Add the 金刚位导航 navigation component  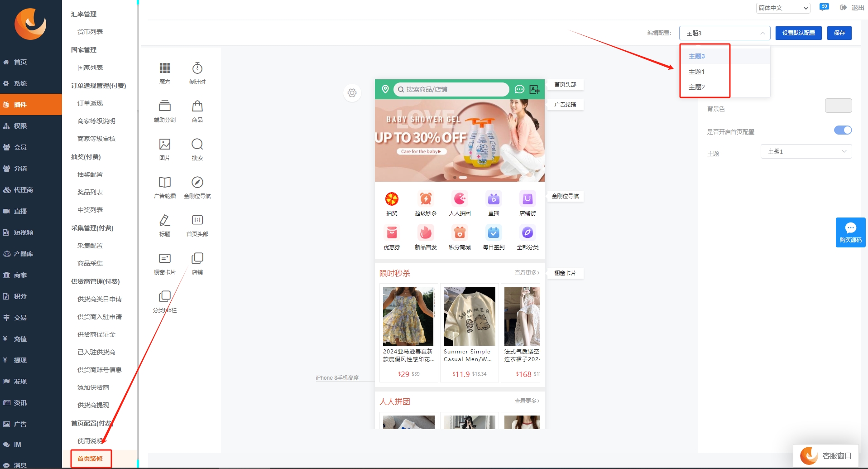197,188
